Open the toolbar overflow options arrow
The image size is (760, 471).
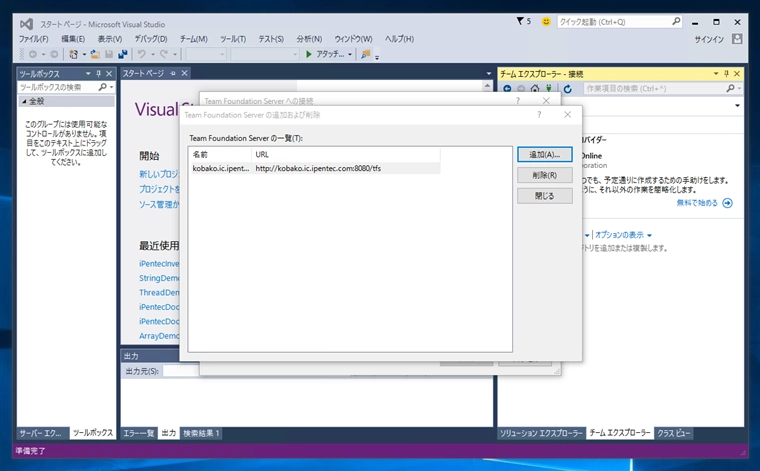377,57
